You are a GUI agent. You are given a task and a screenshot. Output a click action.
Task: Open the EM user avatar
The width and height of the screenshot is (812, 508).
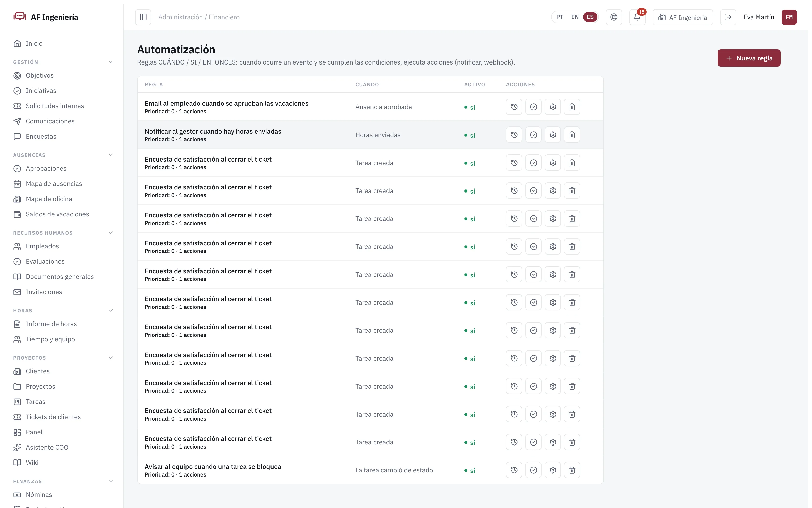(x=789, y=17)
